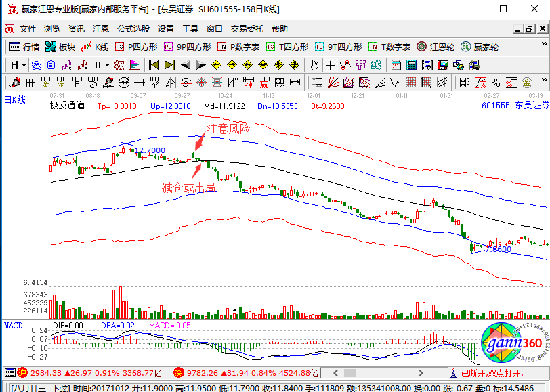Image resolution: width=550 pixels, height=392 pixels.
Task: Click the horizontal scrollbar right arrow
Action: 421,373
